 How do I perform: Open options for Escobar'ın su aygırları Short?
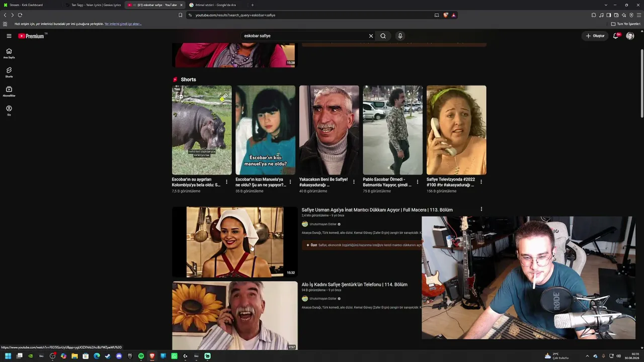coord(226,182)
